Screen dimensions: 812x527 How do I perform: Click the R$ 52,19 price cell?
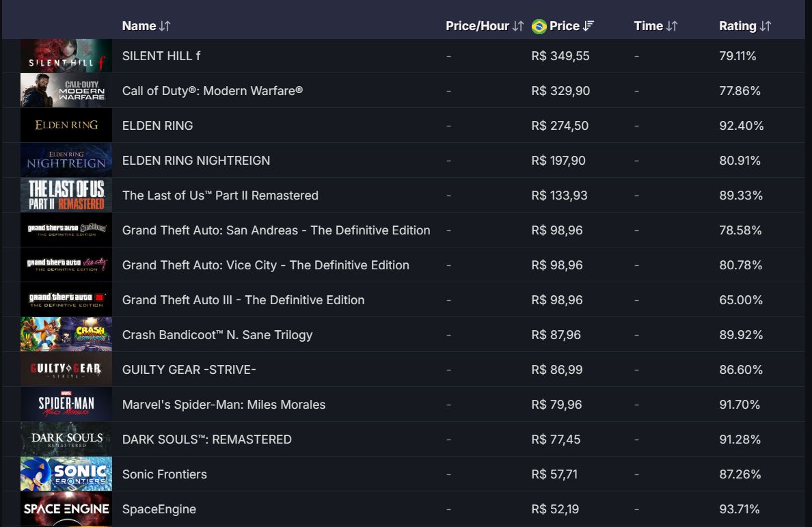point(555,509)
